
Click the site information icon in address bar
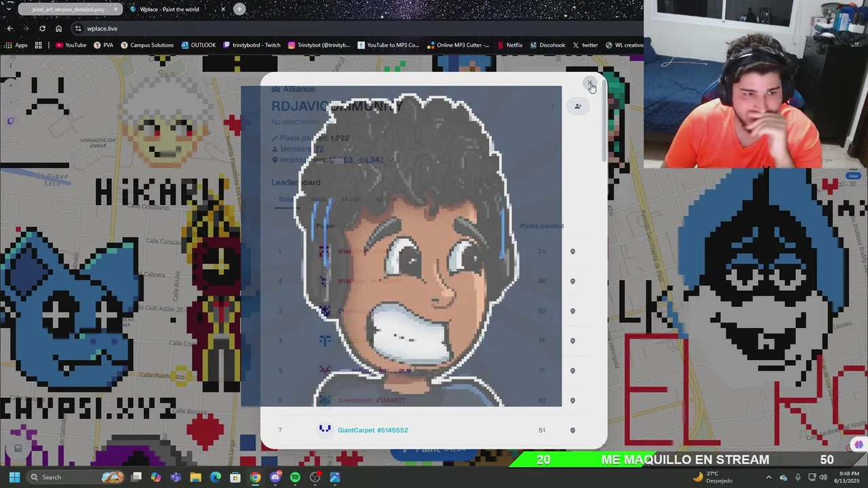[78, 28]
